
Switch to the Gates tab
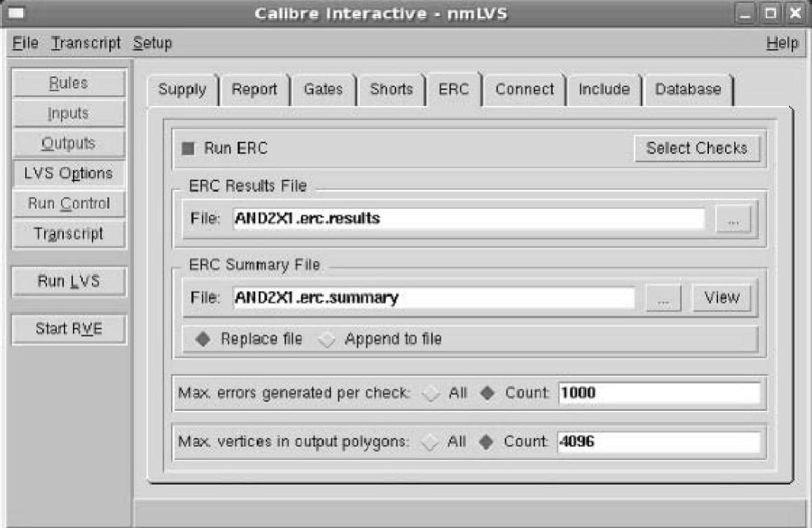click(x=323, y=90)
